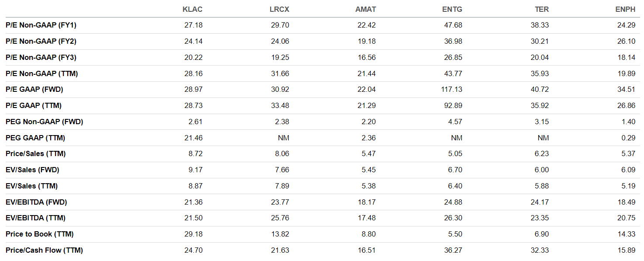Click the NM cell in LRCX column

point(283,138)
